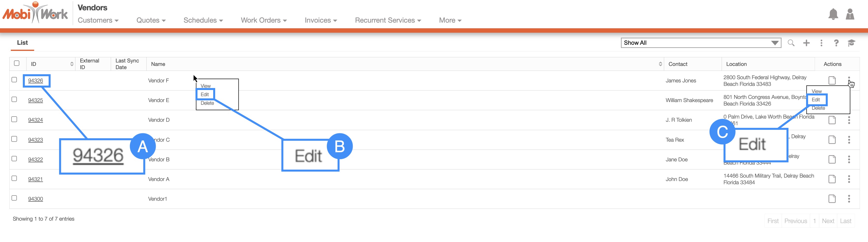Open the user profile icon
The width and height of the screenshot is (868, 242).
(x=850, y=14)
